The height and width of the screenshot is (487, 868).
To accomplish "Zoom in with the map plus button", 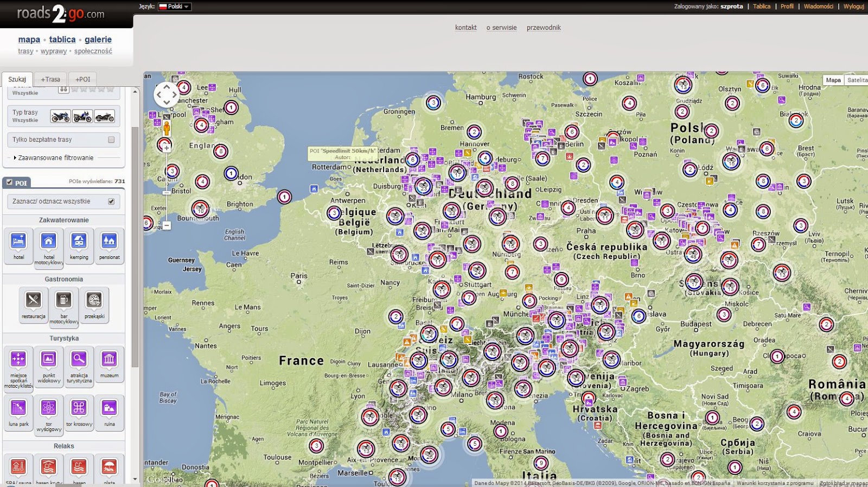I will point(167,148).
